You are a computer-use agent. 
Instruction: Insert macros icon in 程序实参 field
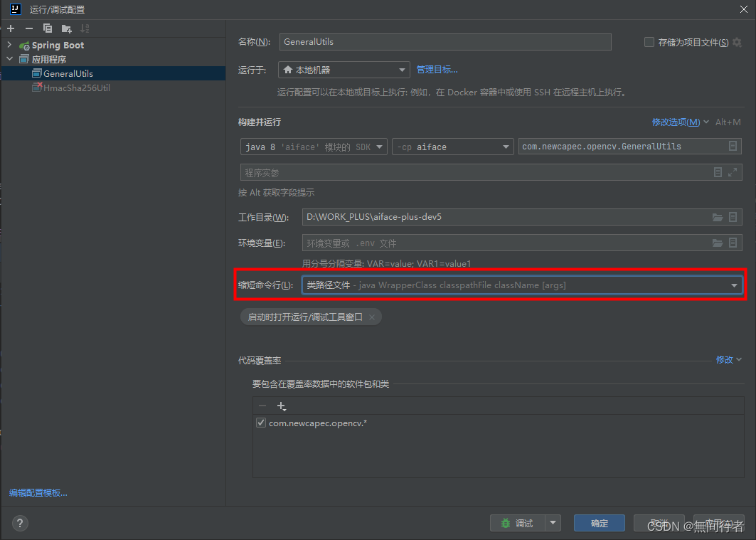click(x=718, y=172)
